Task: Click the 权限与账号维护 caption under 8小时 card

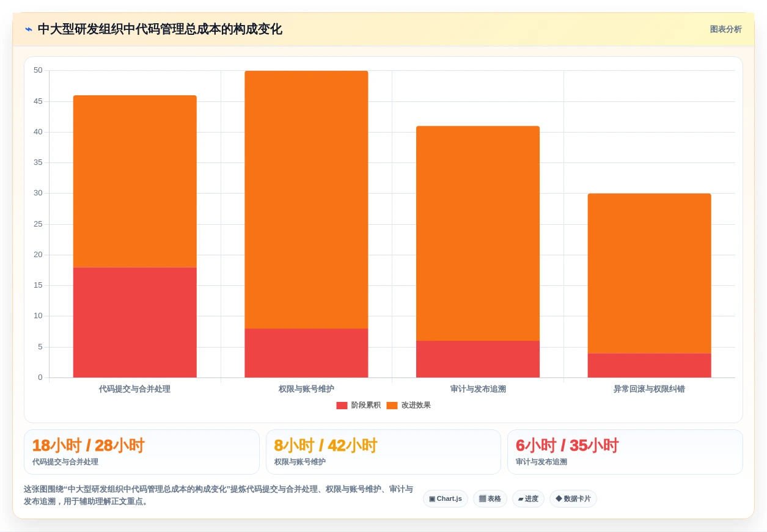Action: (x=299, y=462)
